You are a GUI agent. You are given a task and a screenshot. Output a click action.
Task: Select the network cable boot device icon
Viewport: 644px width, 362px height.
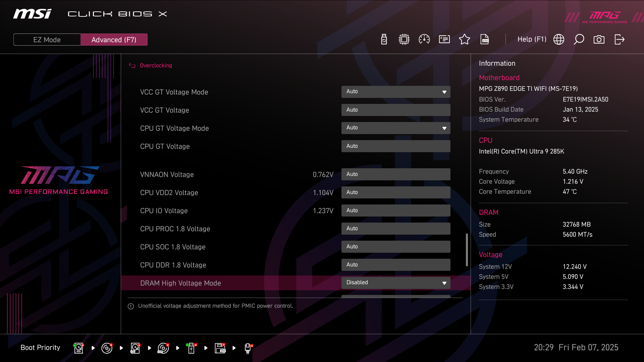pyautogui.click(x=248, y=348)
